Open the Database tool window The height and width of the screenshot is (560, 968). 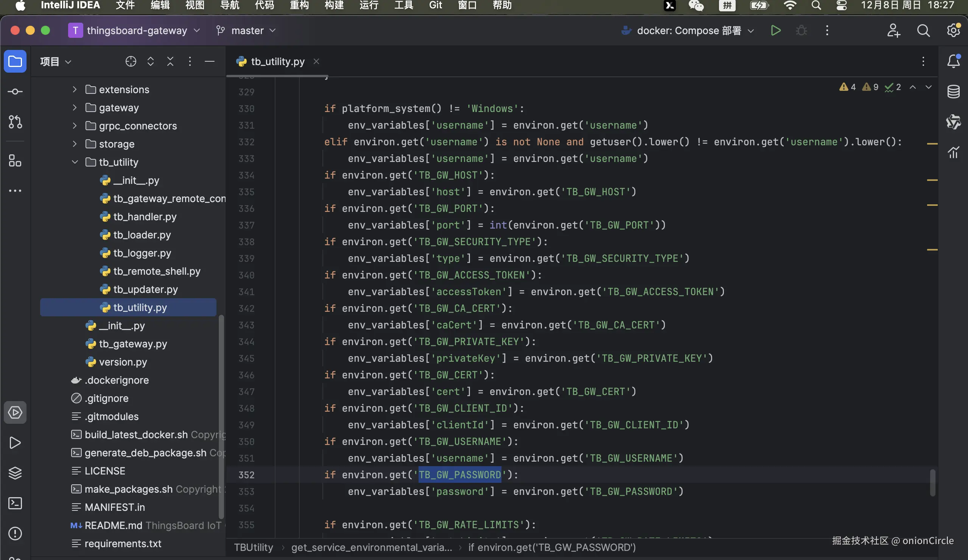click(953, 92)
